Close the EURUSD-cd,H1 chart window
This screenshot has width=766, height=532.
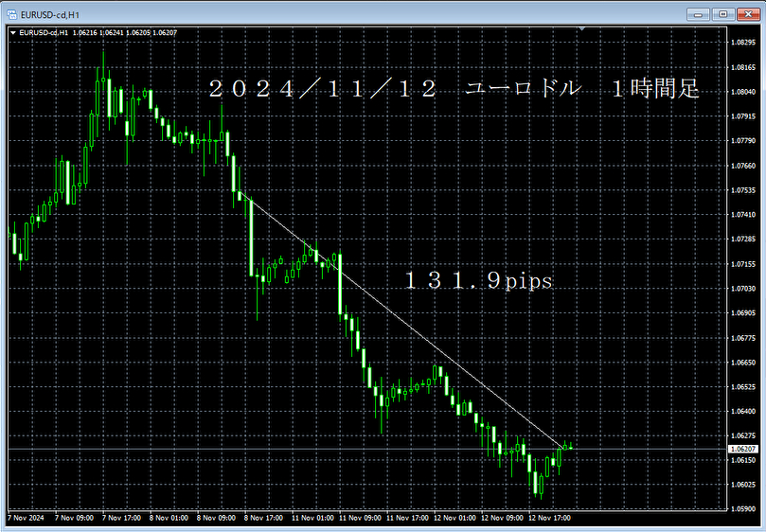746,14
